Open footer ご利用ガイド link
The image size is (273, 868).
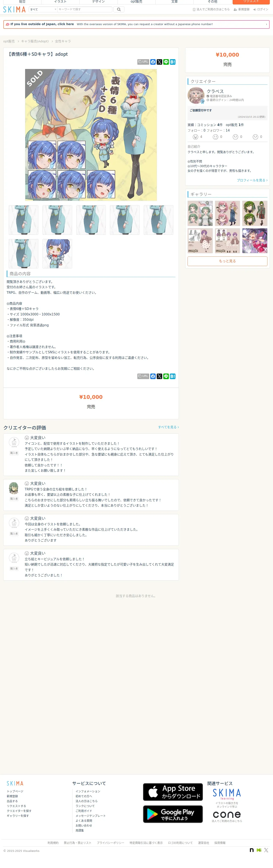coord(84,811)
